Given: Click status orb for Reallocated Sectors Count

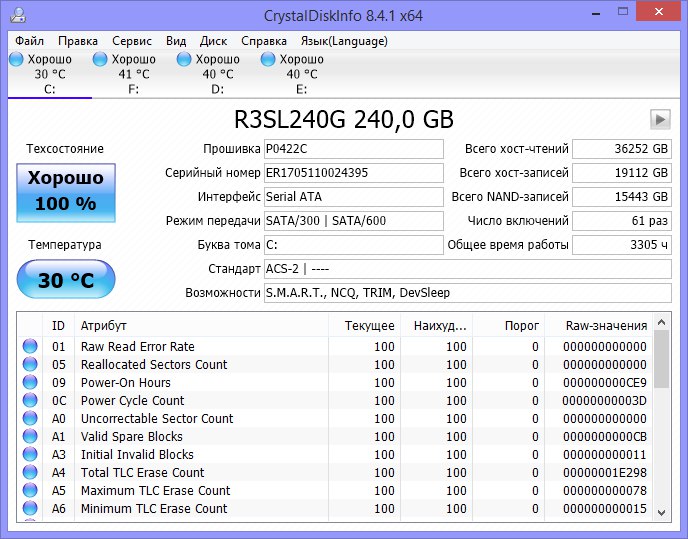Looking at the screenshot, I should click(x=30, y=364).
